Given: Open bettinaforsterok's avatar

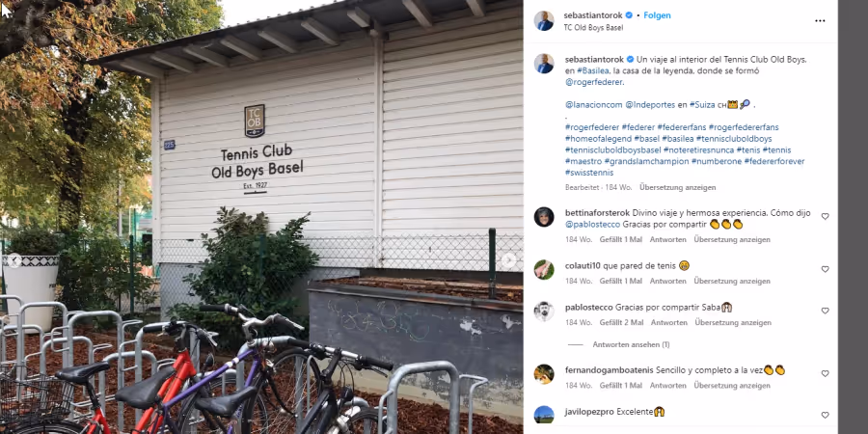Looking at the screenshot, I should (x=544, y=217).
